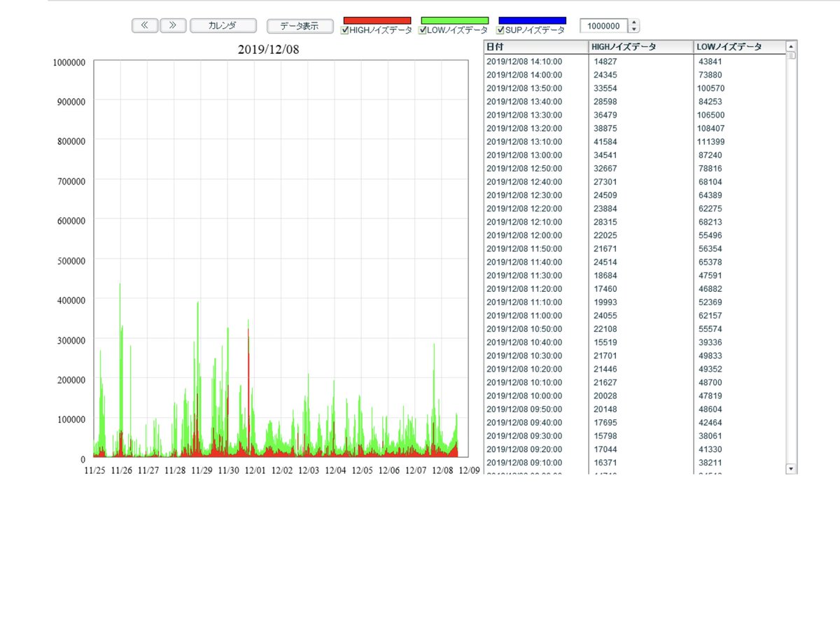
Task: Toggle the LOWノイズデータ checkbox
Action: (x=421, y=31)
